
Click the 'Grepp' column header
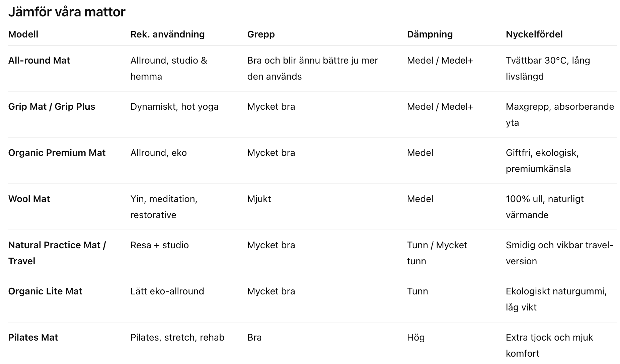click(261, 34)
